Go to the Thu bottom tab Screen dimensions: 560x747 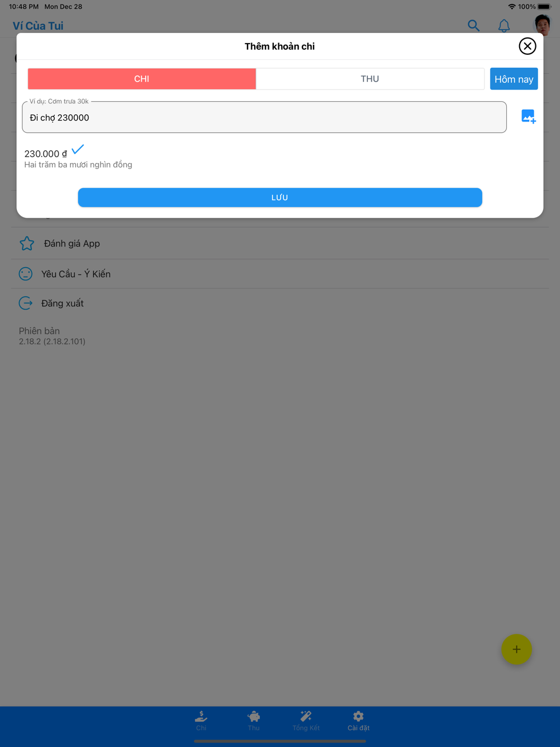tap(254, 721)
